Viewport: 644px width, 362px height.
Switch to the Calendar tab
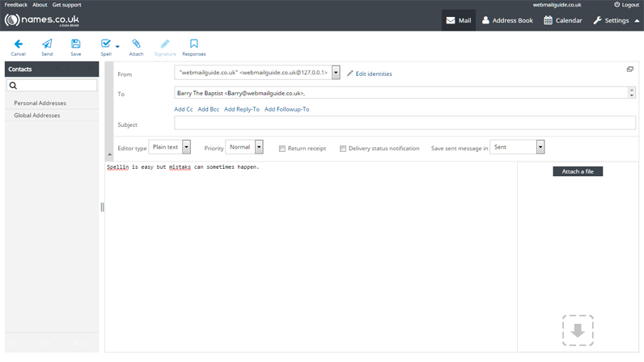coord(562,20)
